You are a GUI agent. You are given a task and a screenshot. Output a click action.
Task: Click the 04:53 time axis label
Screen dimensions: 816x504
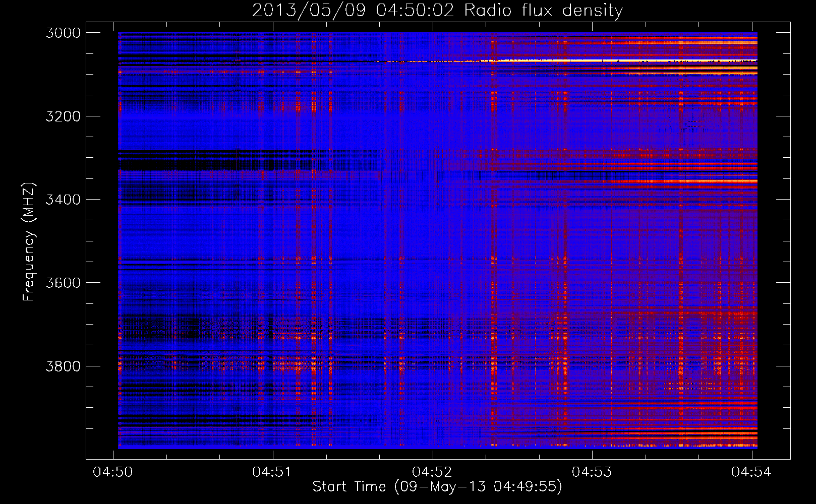[592, 472]
